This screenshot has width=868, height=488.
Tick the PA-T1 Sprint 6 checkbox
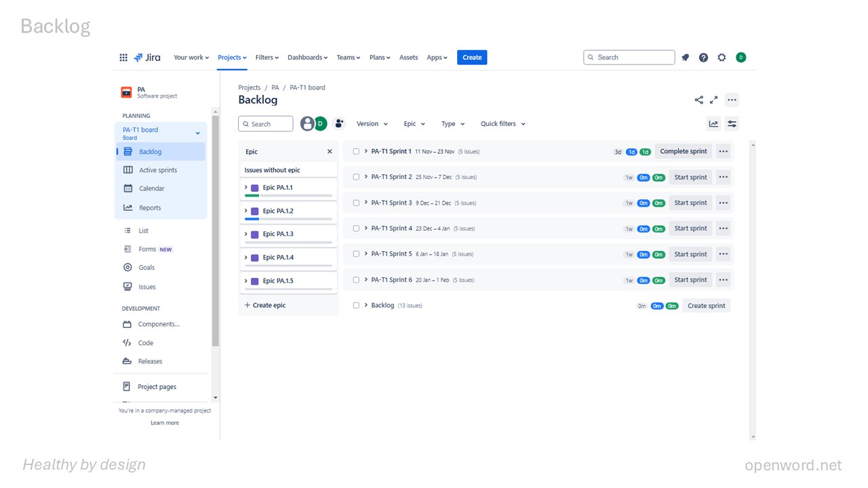pos(356,280)
